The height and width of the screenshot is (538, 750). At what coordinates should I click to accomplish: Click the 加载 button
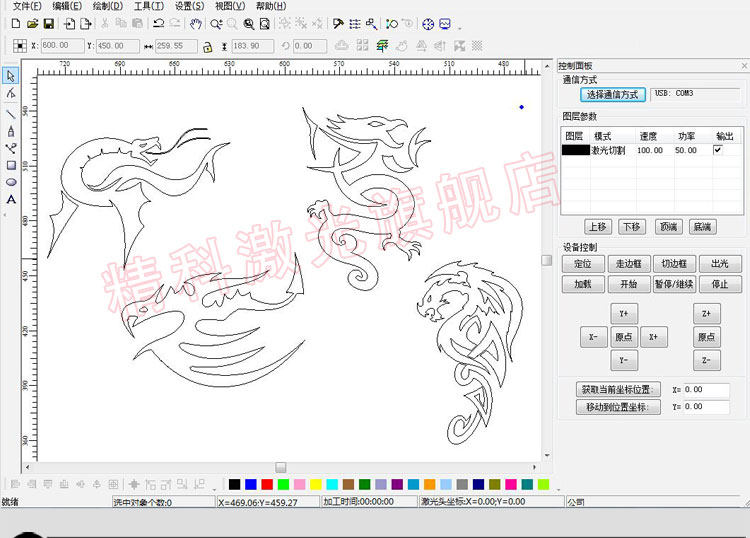click(583, 284)
